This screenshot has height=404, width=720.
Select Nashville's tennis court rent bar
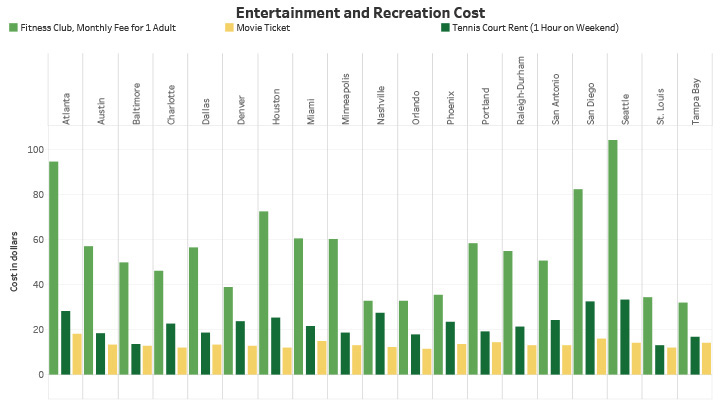[x=380, y=344]
